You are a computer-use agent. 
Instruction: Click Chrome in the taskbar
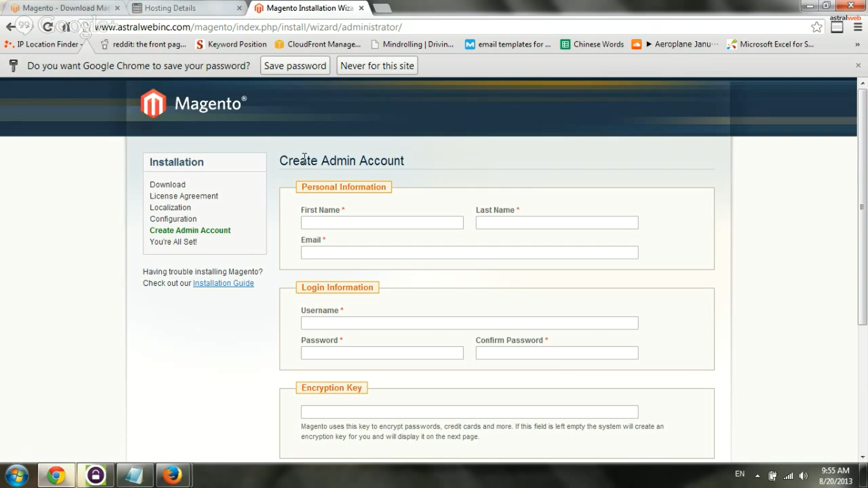click(56, 476)
